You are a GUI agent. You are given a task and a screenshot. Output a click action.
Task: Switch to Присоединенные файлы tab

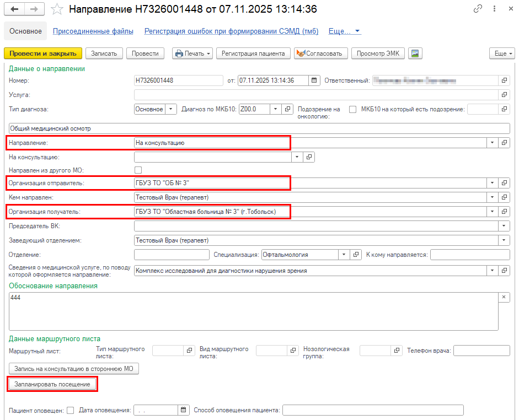(93, 31)
